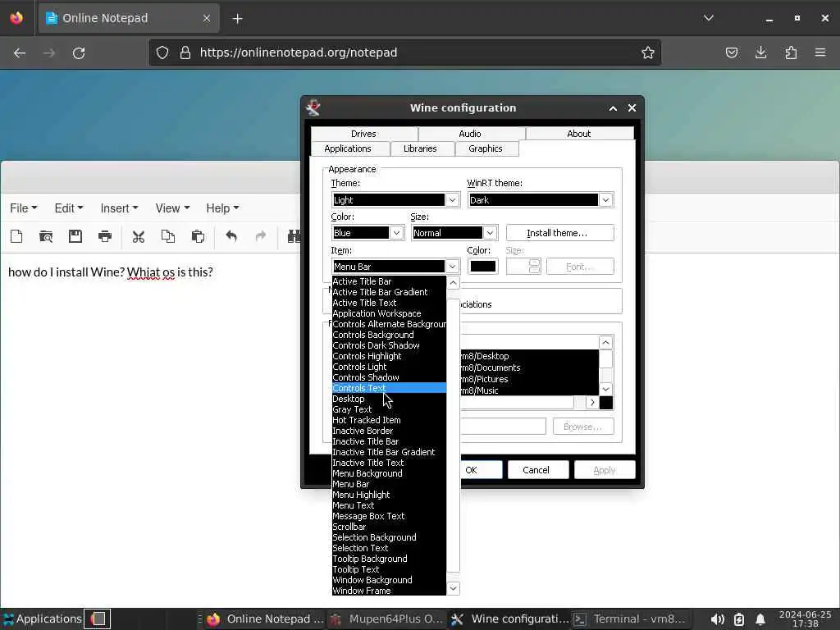
Task: Open Firefox downloads panel
Action: point(760,52)
